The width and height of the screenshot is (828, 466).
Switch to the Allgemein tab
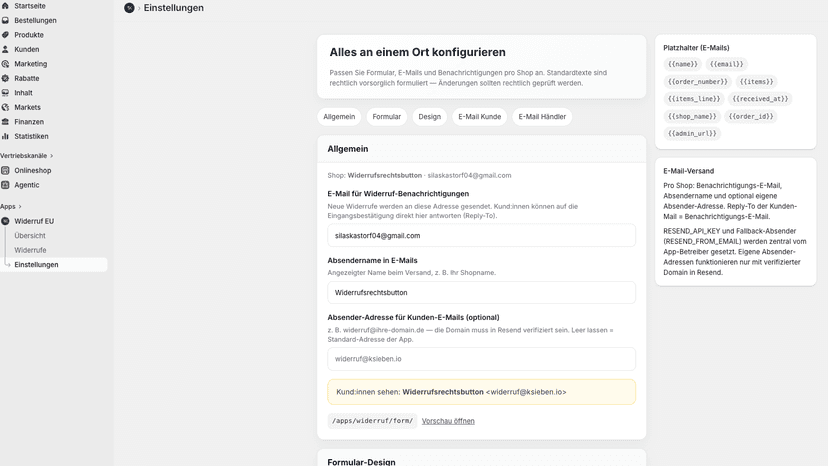tap(339, 117)
